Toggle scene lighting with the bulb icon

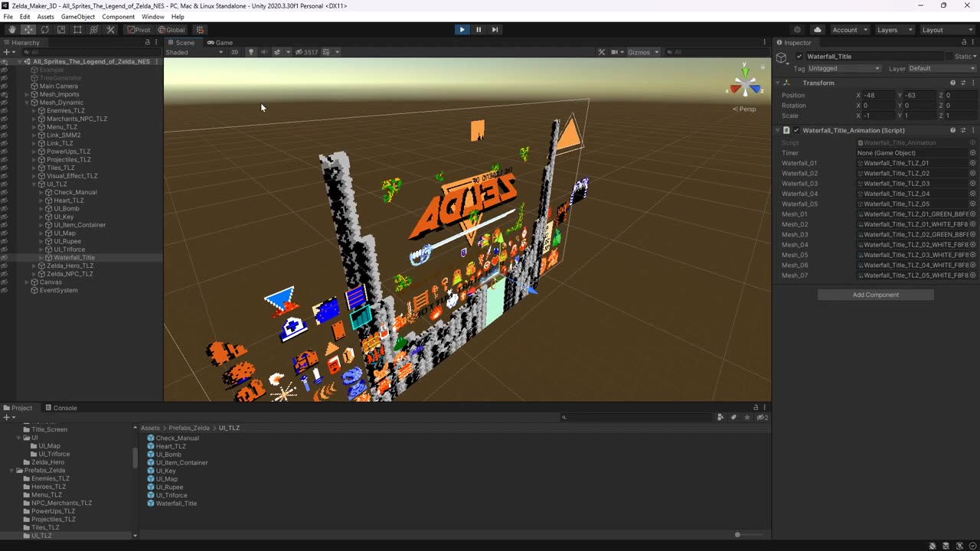[x=250, y=52]
